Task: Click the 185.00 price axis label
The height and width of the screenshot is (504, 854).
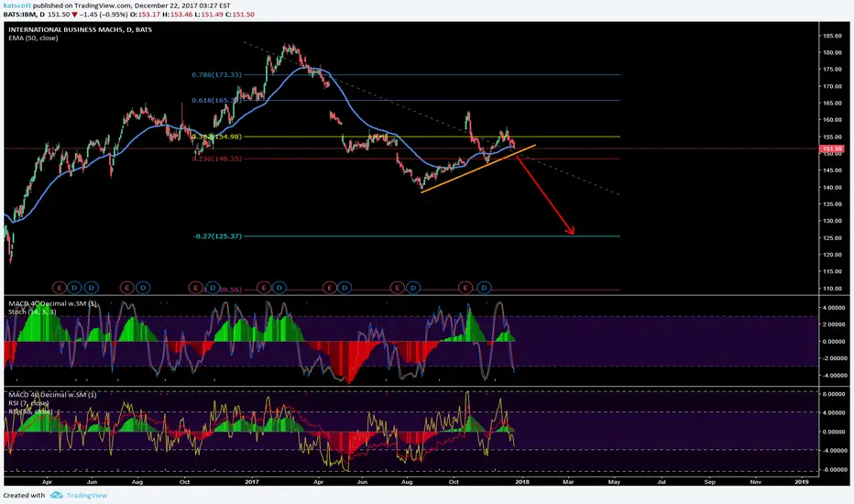Action: 832,36
